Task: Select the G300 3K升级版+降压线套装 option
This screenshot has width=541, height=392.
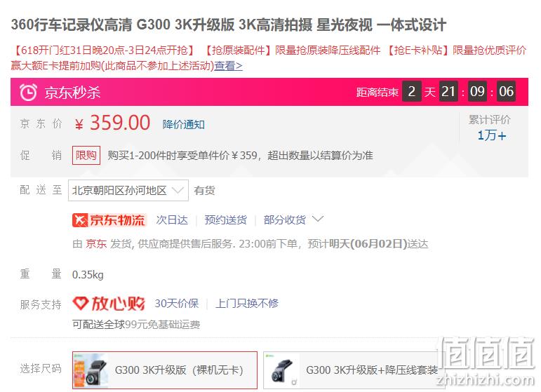Action: tap(352, 370)
